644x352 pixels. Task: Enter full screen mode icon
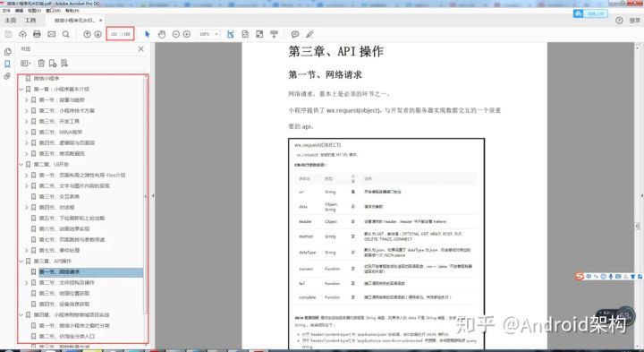(x=259, y=34)
